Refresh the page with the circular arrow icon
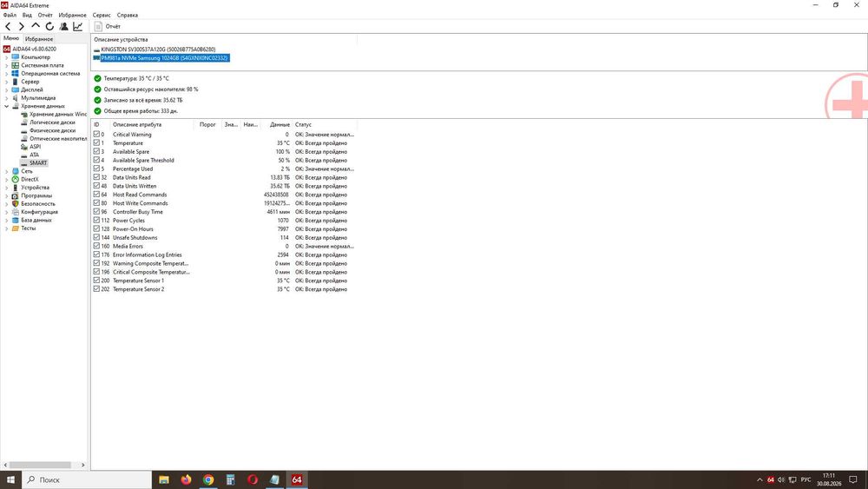This screenshot has width=868, height=489. tap(49, 26)
